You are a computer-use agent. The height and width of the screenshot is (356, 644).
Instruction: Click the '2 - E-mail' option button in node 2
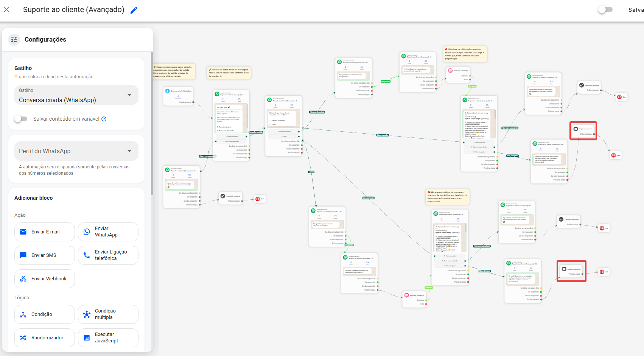pos(283,136)
